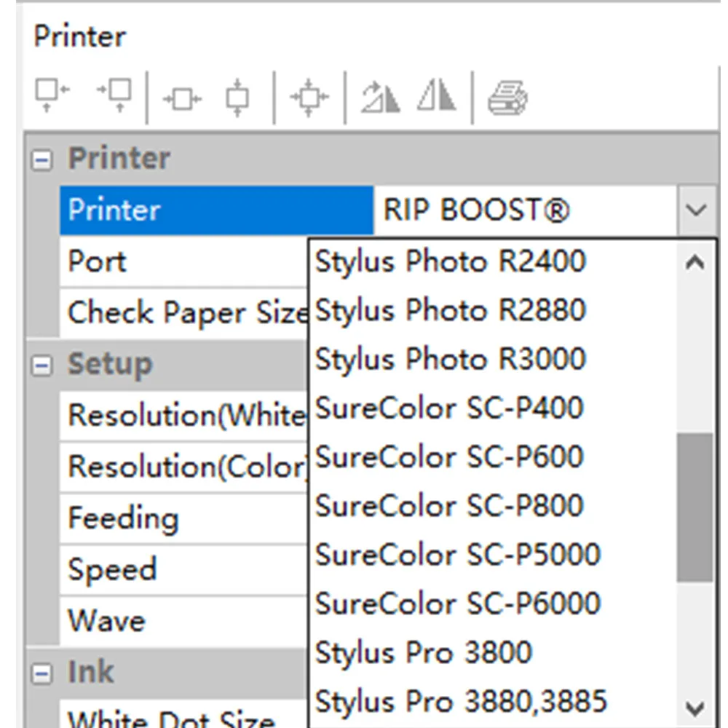The image size is (728, 728).
Task: Collapse the Printer section
Action: 42,158
